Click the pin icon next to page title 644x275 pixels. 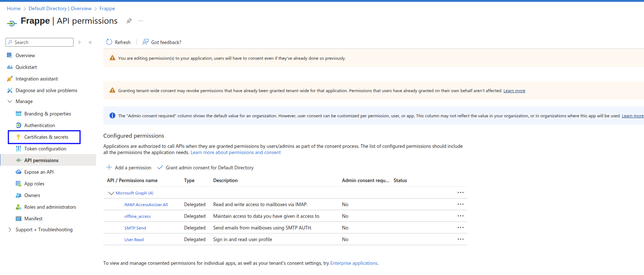click(x=129, y=21)
